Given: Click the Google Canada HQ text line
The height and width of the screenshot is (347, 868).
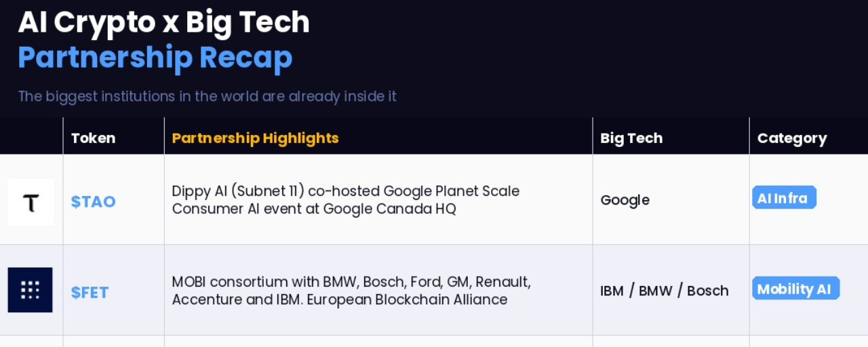Looking at the screenshot, I should 313,209.
